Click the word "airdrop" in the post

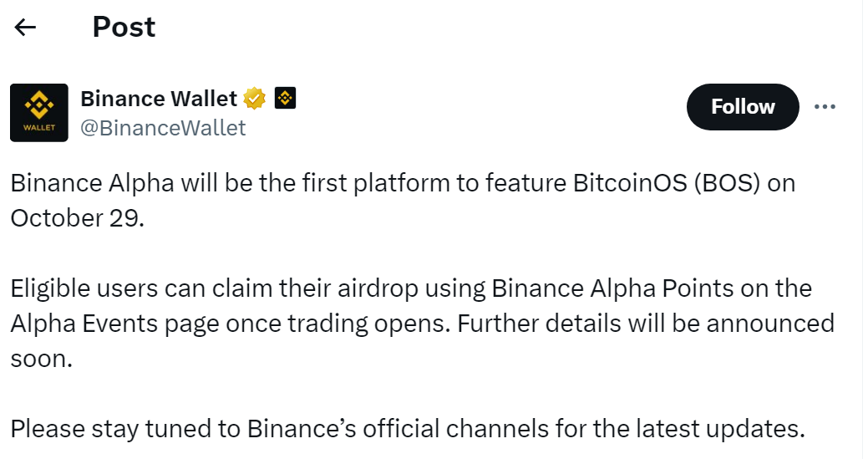click(x=376, y=288)
